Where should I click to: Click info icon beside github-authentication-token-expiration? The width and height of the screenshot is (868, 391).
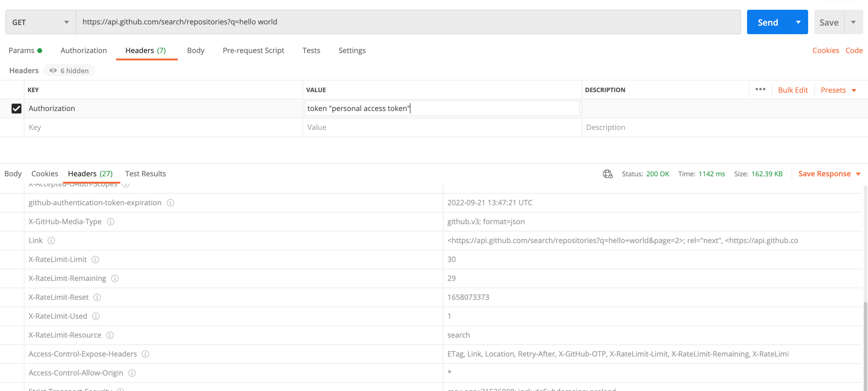click(170, 203)
